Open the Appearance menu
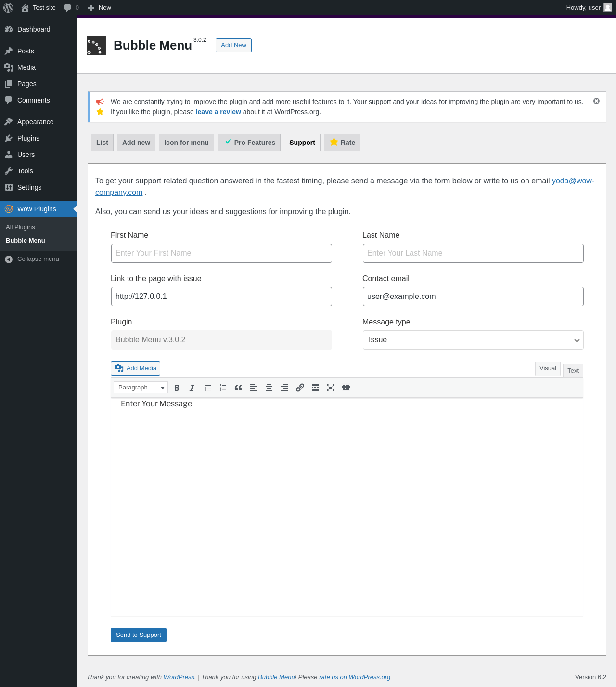Image resolution: width=616 pixels, height=687 pixels. (x=38, y=122)
